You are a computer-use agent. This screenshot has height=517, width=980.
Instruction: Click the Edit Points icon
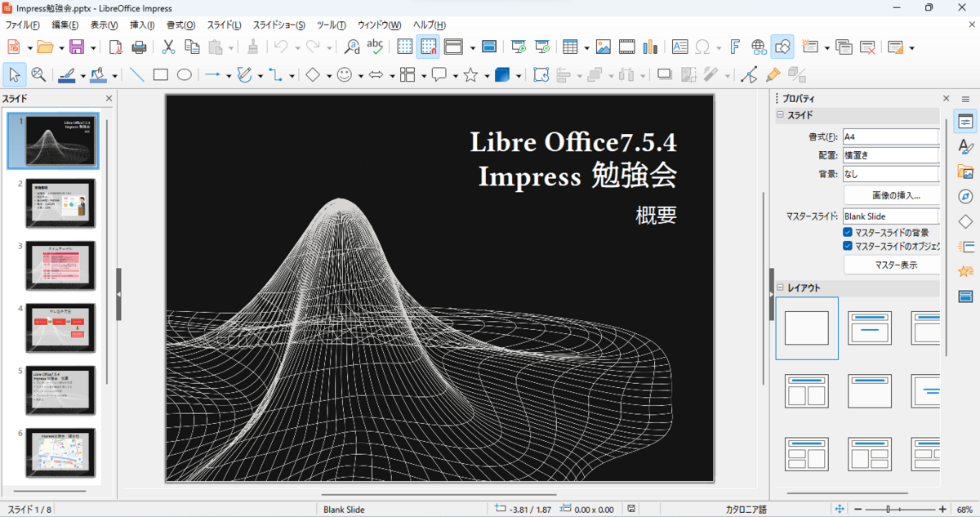[x=750, y=75]
